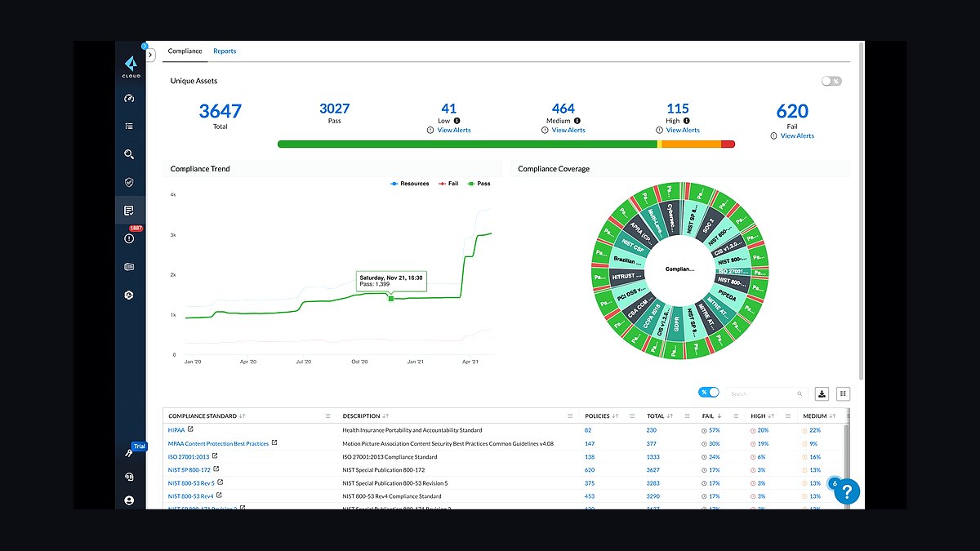Open alerts icon with 1887 badge
The height and width of the screenshot is (551, 980).
click(129, 238)
